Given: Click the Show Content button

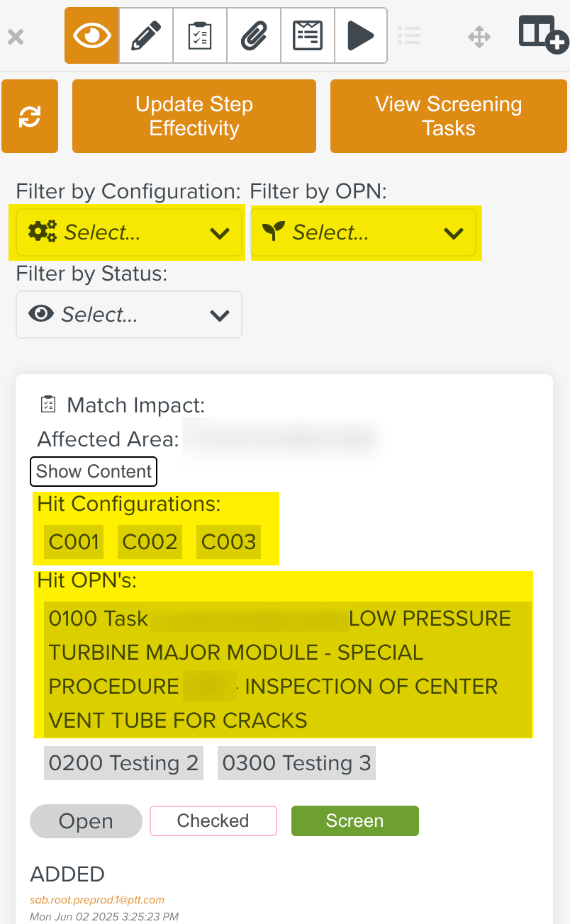Looking at the screenshot, I should 94,472.
